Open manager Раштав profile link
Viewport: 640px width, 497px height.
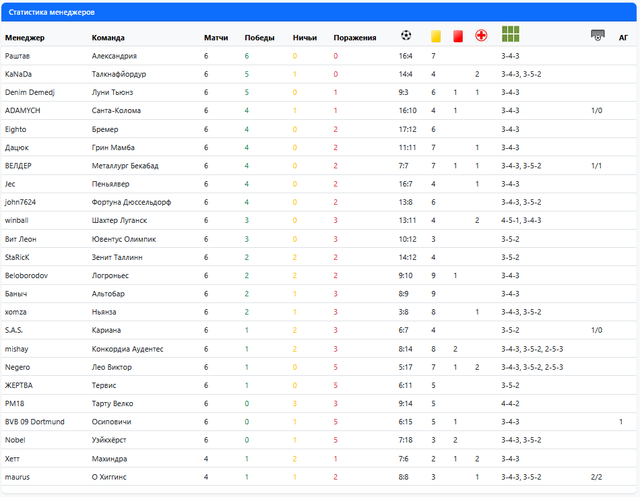17,56
